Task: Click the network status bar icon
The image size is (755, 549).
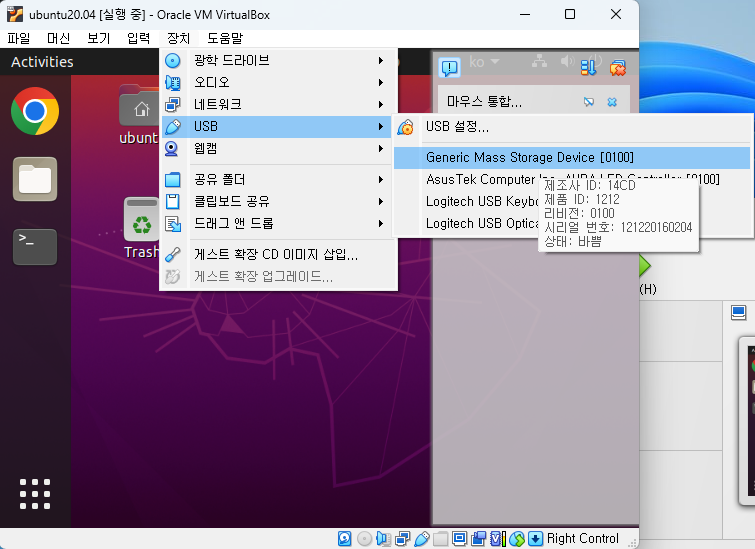Action: point(403,538)
